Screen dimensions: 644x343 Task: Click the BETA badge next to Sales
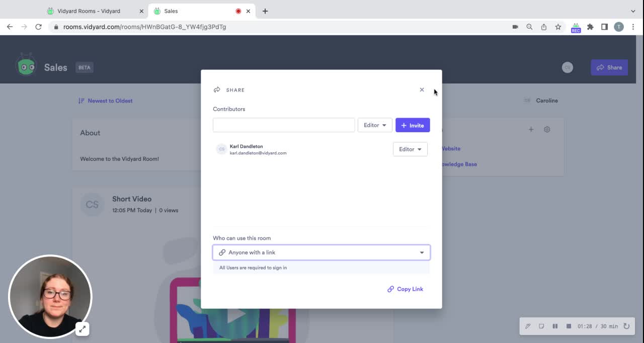(x=85, y=67)
